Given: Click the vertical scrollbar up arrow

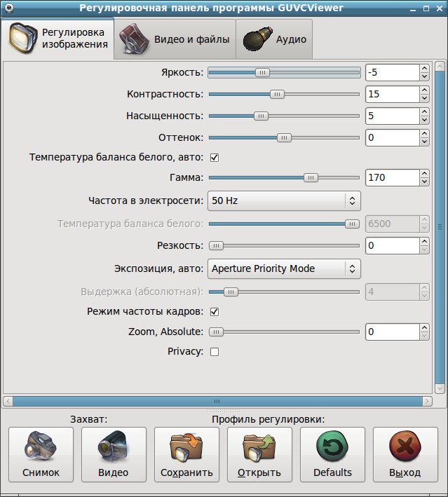Looking at the screenshot, I should tap(440, 67).
